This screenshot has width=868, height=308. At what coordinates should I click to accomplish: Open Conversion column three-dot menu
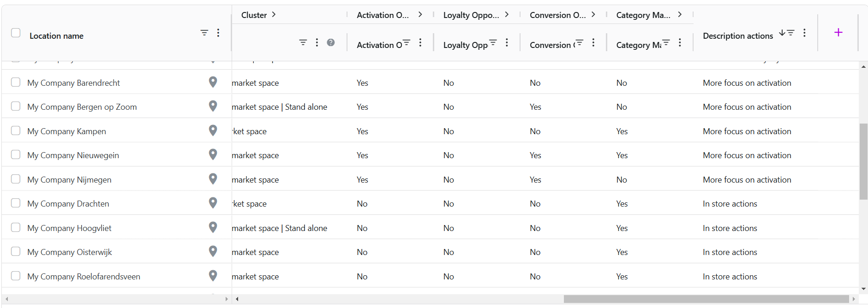coord(593,42)
